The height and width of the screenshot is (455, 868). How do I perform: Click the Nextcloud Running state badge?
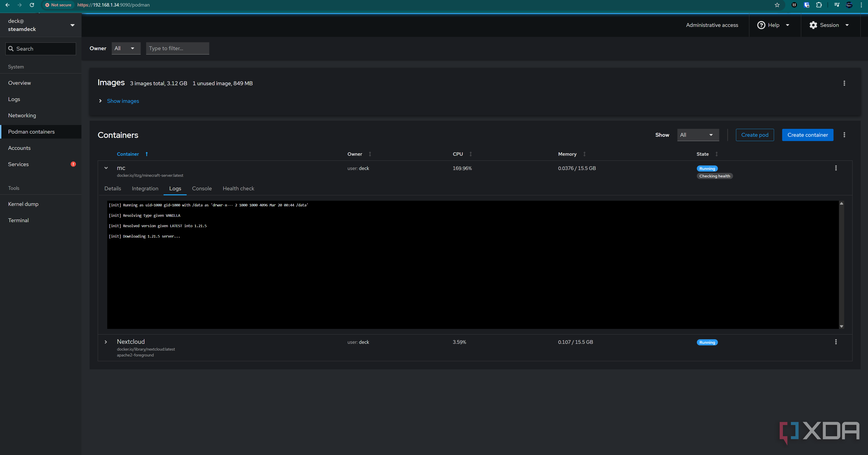[x=707, y=342]
